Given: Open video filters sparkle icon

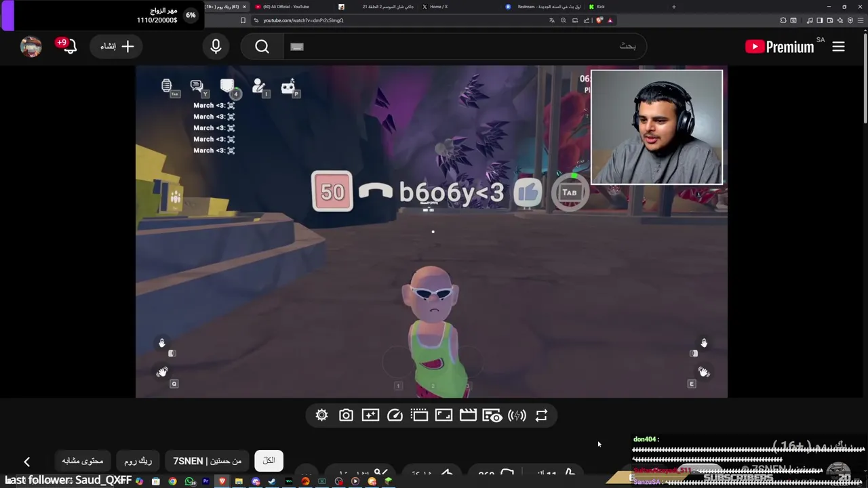Looking at the screenshot, I should [370, 415].
